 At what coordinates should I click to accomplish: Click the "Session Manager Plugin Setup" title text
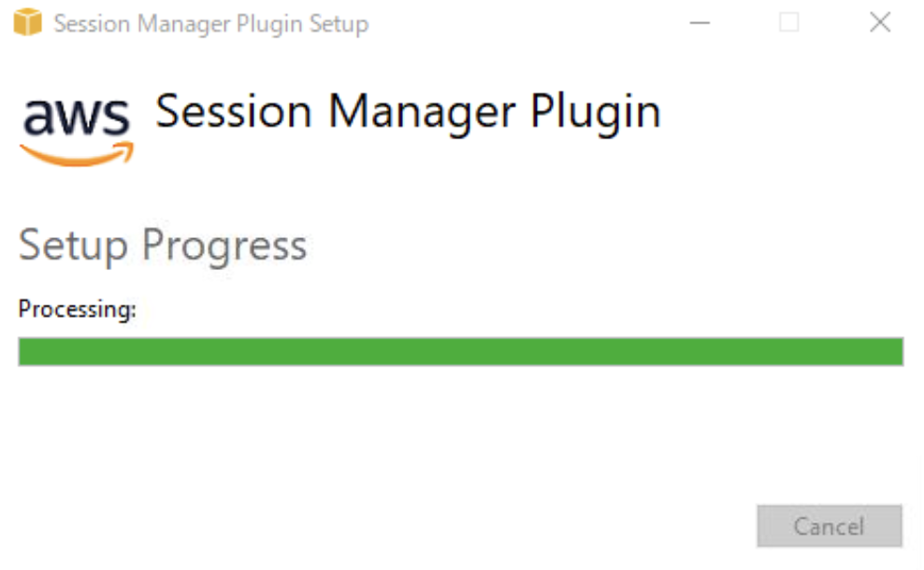coord(210,24)
